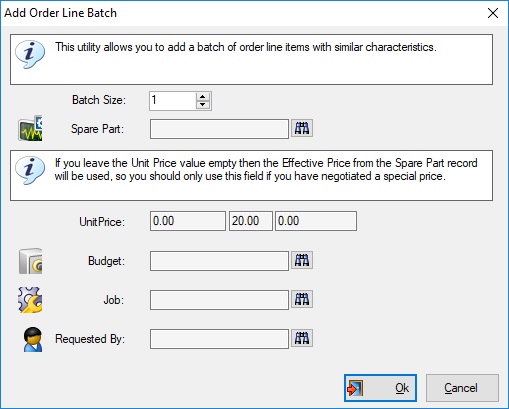This screenshot has height=409, width=509.
Task: Click the Job gear and wrench icon
Action: (x=30, y=300)
